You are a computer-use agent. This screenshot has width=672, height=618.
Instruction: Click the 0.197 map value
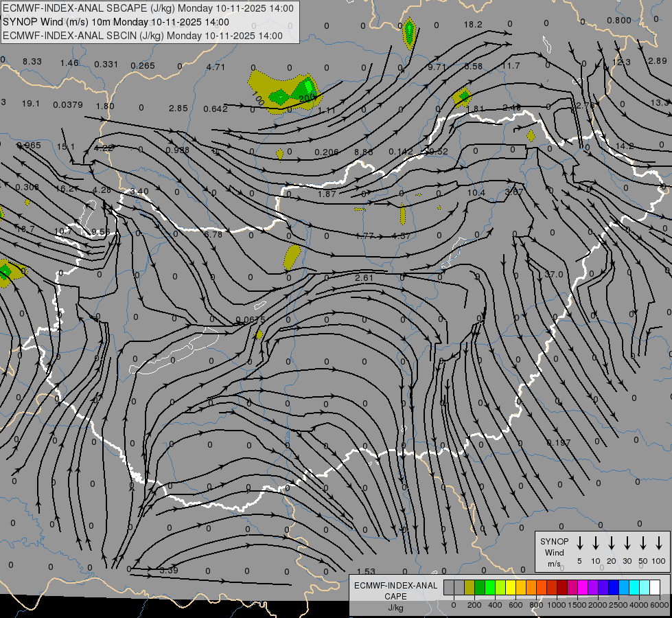[559, 443]
